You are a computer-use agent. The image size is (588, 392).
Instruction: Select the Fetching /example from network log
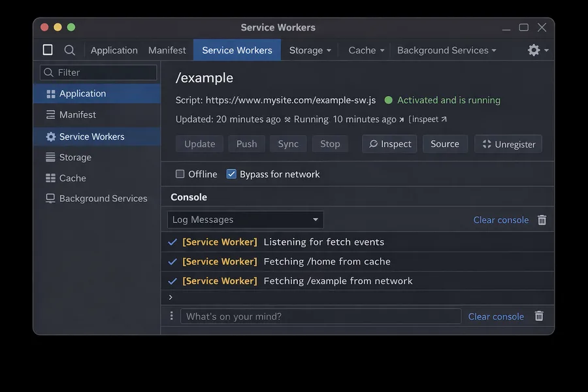coord(357,282)
